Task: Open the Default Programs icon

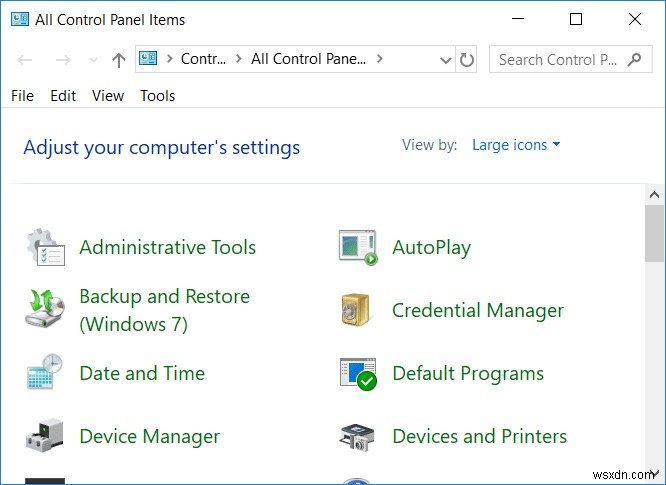Action: pos(358,373)
